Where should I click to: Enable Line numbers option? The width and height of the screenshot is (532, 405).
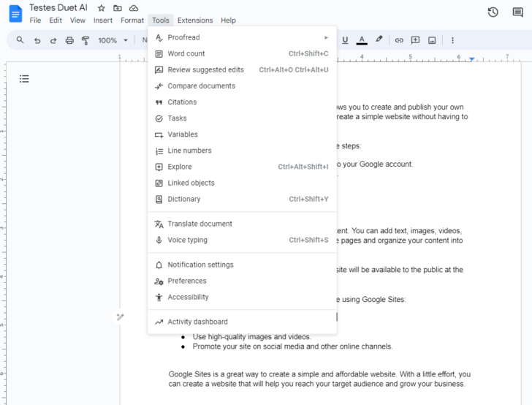(x=243, y=151)
